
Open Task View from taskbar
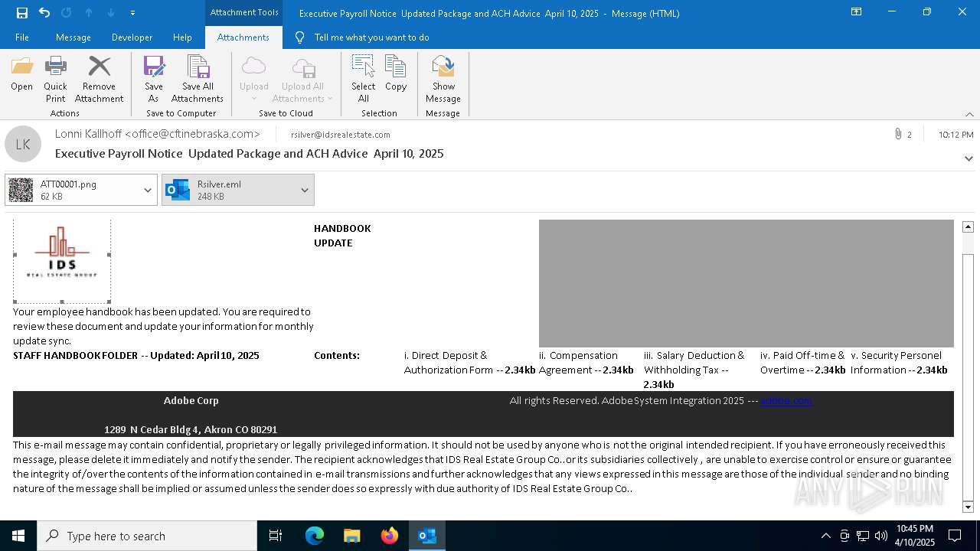tap(276, 536)
